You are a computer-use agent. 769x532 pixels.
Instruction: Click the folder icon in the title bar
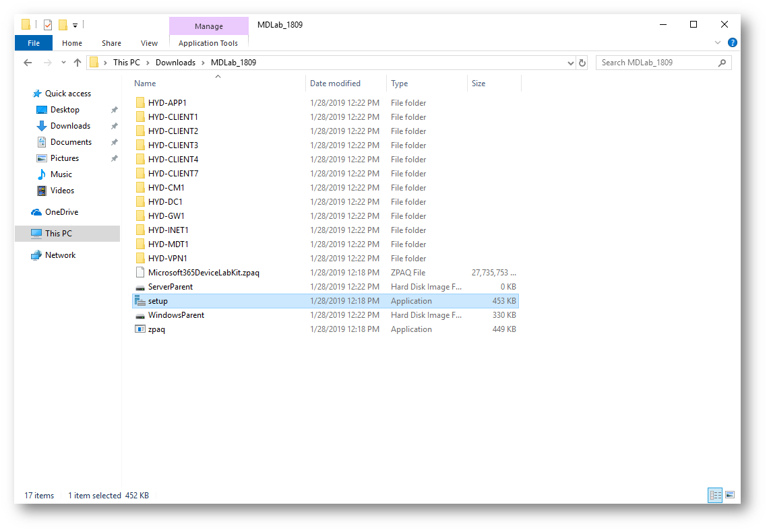click(x=26, y=24)
